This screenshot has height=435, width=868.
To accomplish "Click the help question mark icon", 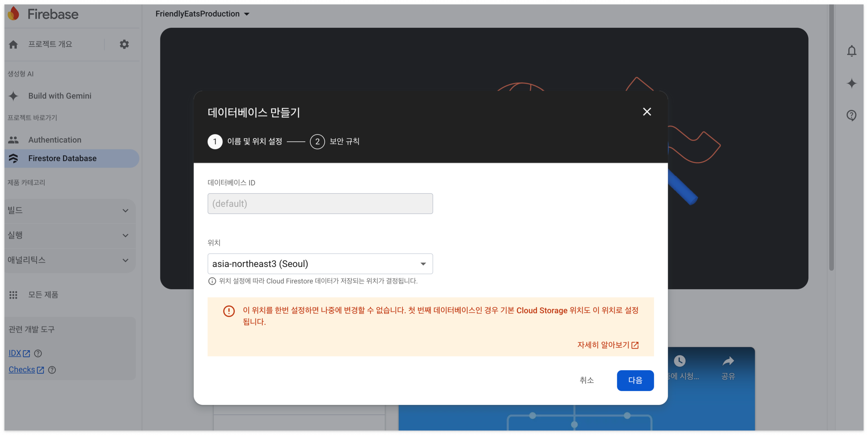I will 851,115.
